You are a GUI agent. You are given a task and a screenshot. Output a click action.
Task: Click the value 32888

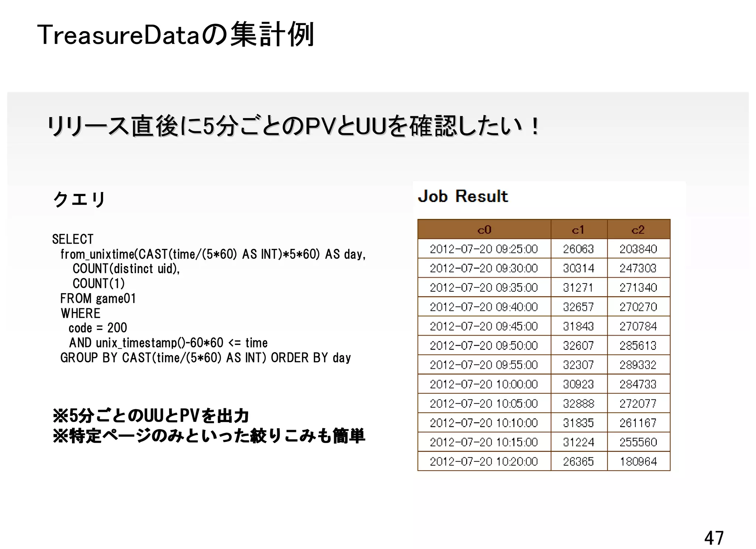578,403
